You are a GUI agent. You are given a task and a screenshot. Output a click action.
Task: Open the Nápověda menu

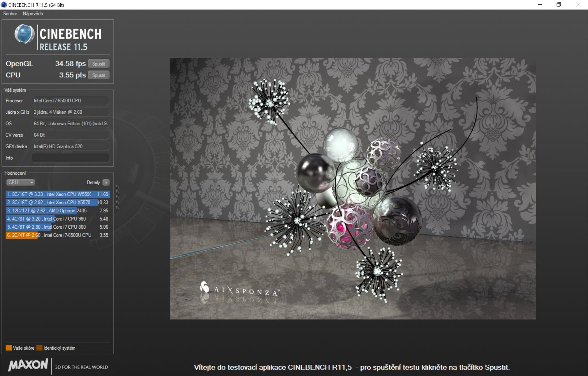(x=33, y=13)
